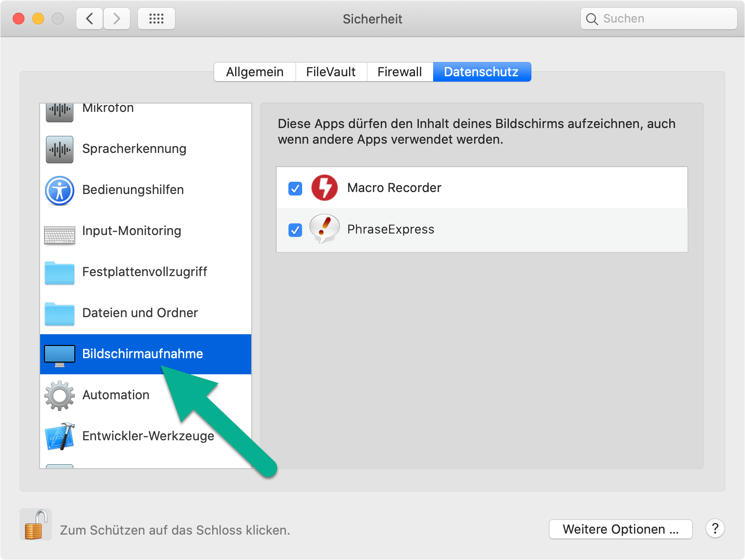Viewport: 745px width, 560px height.
Task: Switch to the Firewall tab
Action: (x=399, y=72)
